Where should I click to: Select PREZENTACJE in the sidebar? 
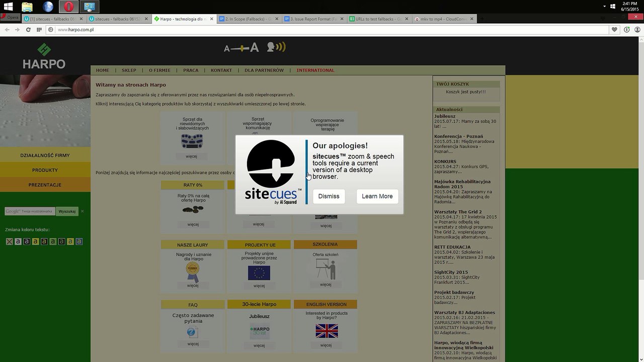coord(45,185)
